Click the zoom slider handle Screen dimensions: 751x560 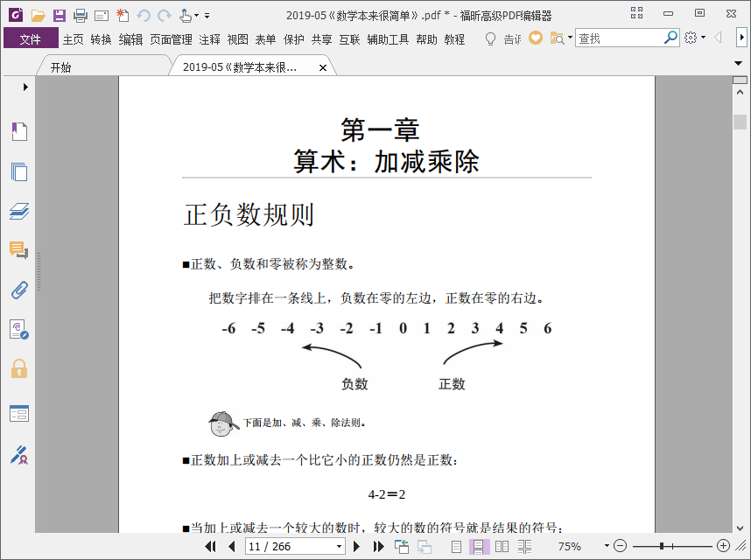pos(662,546)
